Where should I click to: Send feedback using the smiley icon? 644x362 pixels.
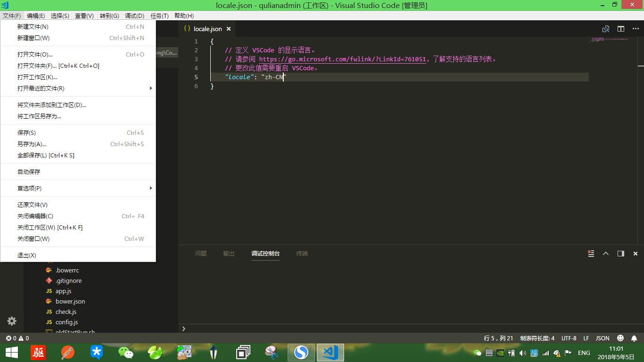pyautogui.click(x=620, y=338)
